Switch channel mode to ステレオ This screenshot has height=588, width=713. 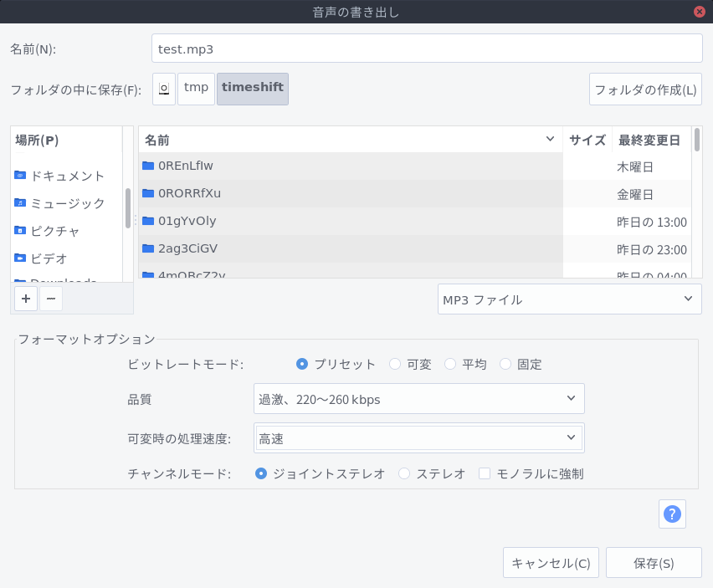[x=405, y=473]
